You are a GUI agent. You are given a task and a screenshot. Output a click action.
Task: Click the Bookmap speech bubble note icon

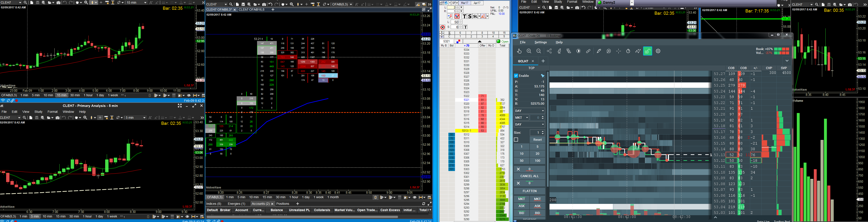[x=608, y=51]
